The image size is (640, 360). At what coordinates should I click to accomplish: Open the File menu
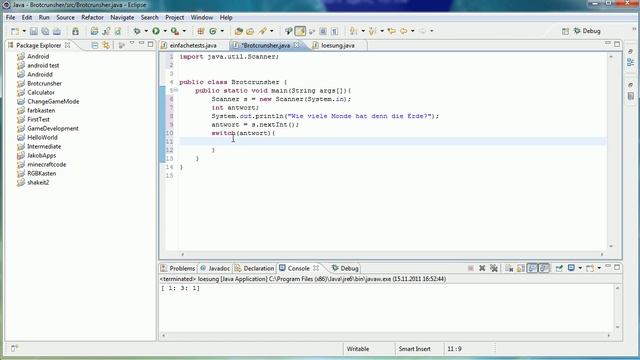(x=10, y=18)
